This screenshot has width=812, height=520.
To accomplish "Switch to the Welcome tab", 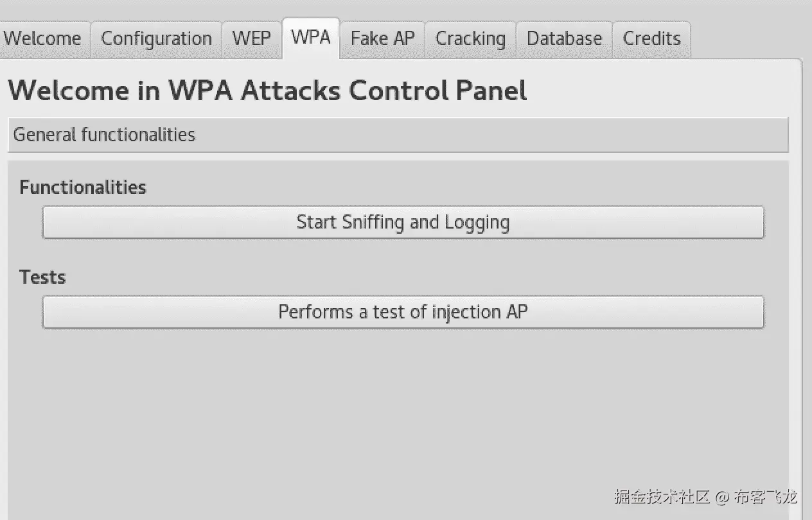I will (x=42, y=39).
